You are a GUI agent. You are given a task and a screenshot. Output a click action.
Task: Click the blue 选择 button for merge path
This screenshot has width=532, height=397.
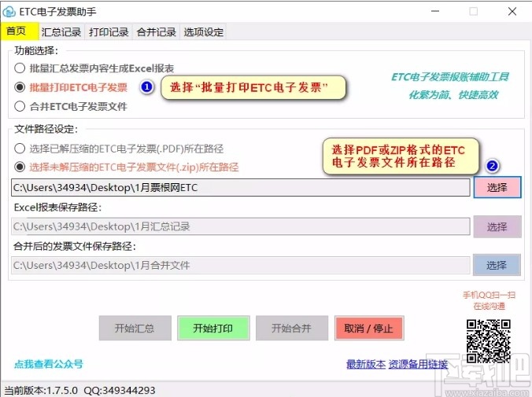(x=497, y=265)
